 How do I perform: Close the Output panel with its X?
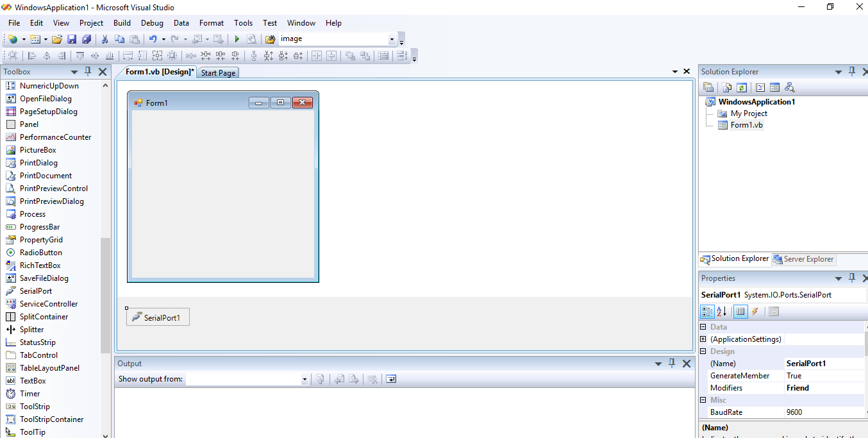pos(687,364)
